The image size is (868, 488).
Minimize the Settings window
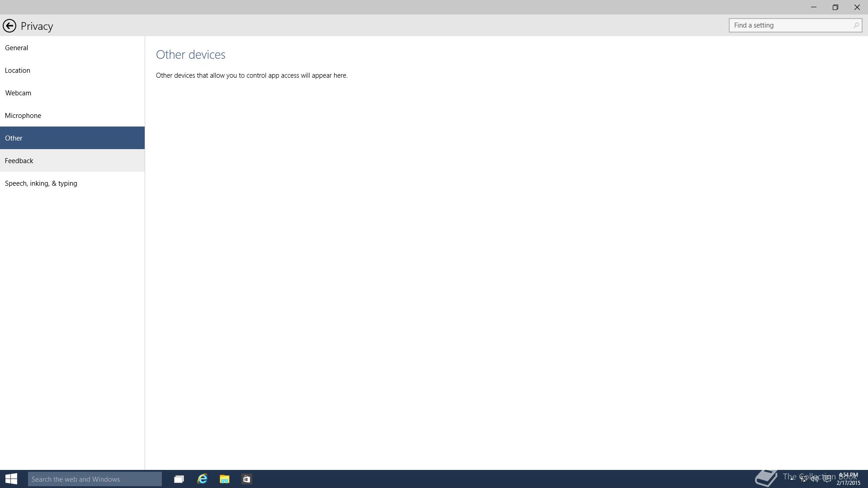coord(814,7)
